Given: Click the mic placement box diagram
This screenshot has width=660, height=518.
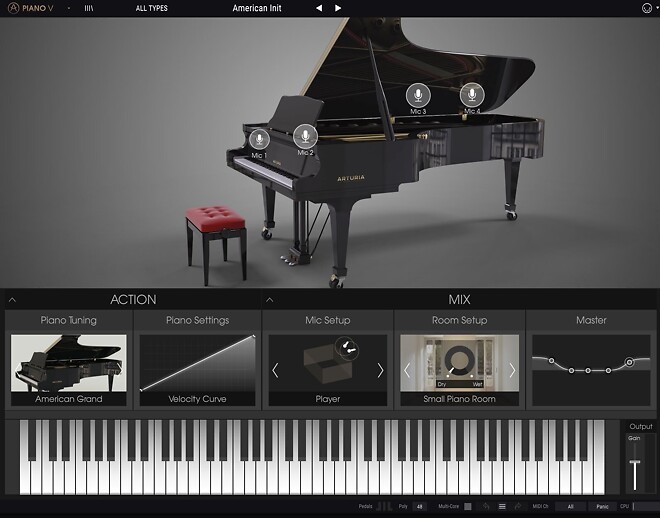Looking at the screenshot, I should tap(327, 363).
